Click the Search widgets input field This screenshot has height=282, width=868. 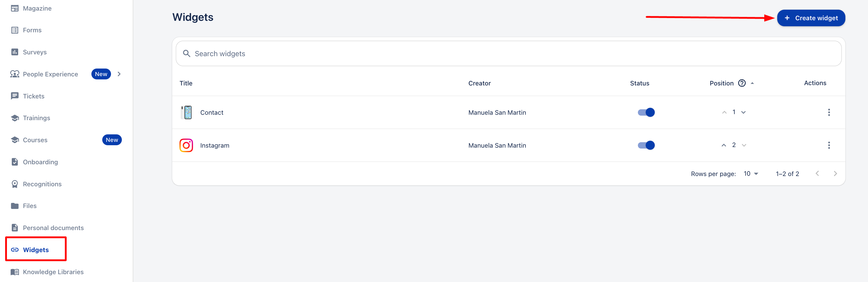[508, 54]
